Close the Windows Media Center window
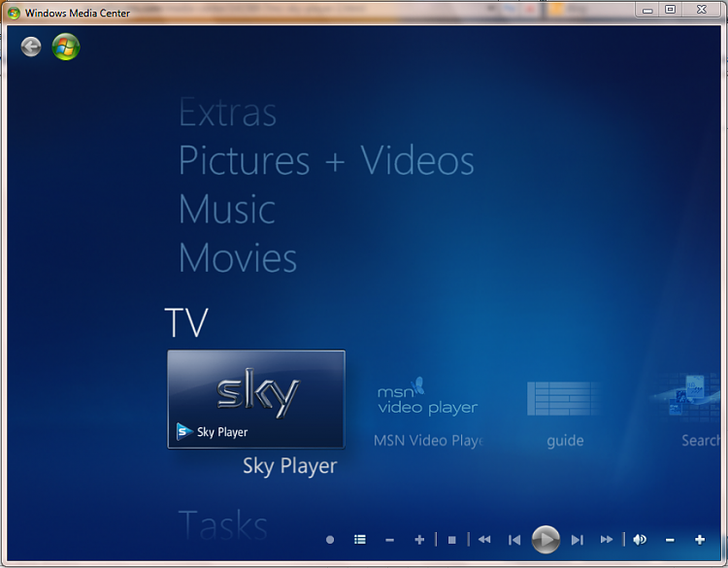 click(x=702, y=10)
